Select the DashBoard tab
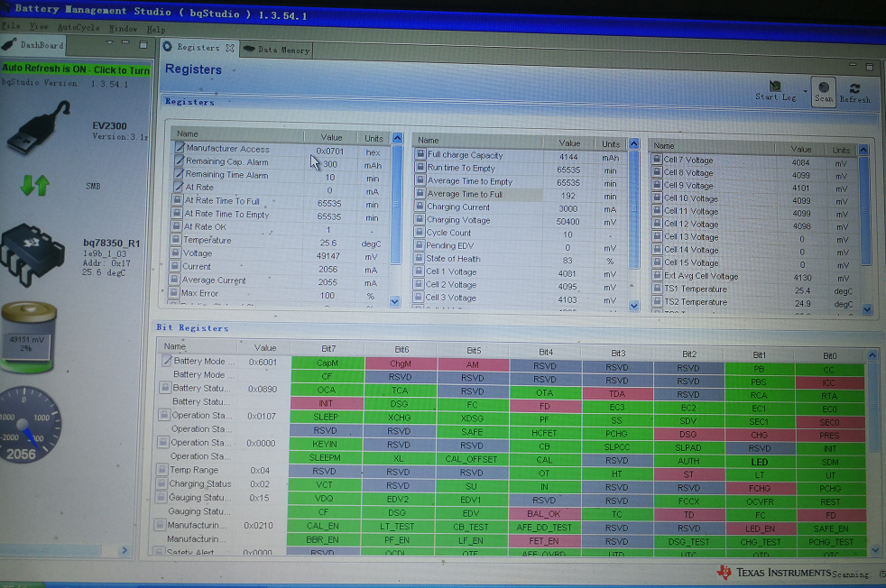This screenshot has width=886, height=588. (32, 44)
